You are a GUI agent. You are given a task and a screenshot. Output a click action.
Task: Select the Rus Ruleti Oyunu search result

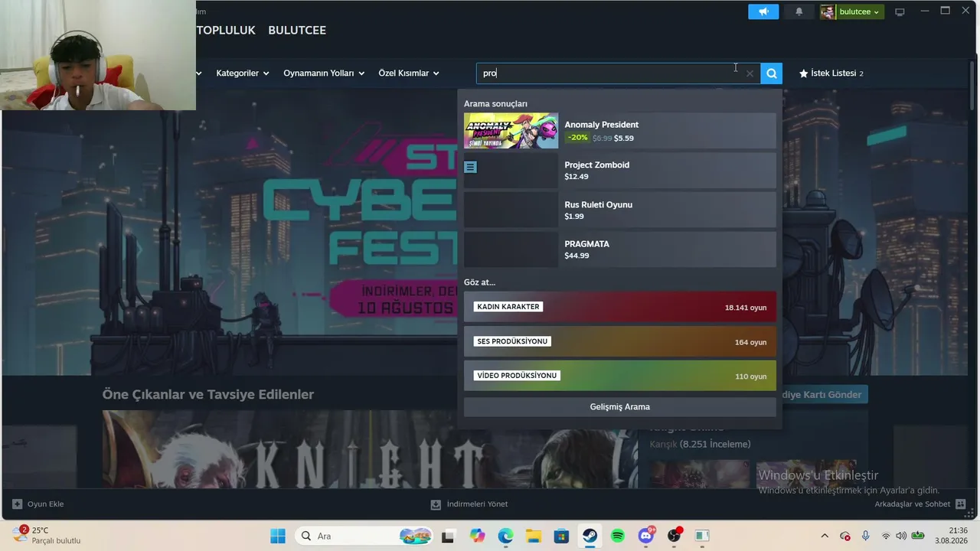(x=619, y=210)
